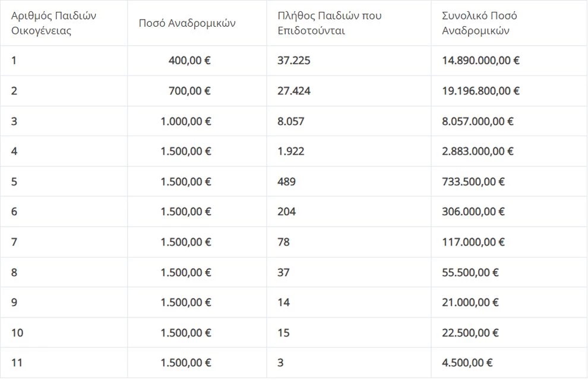Click the 400,00 € amount cell
This screenshot has width=588, height=380.
[x=189, y=61]
